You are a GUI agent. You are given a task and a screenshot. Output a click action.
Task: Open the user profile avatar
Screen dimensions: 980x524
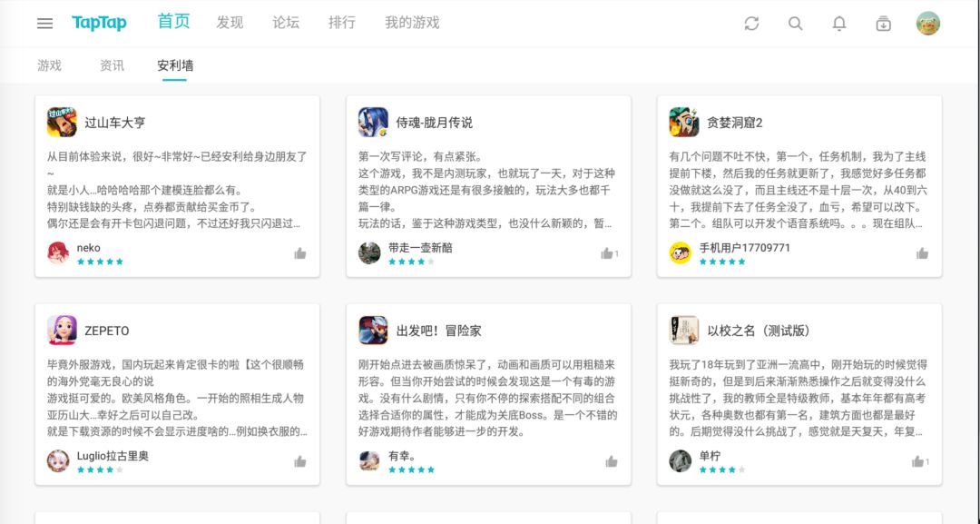click(928, 23)
